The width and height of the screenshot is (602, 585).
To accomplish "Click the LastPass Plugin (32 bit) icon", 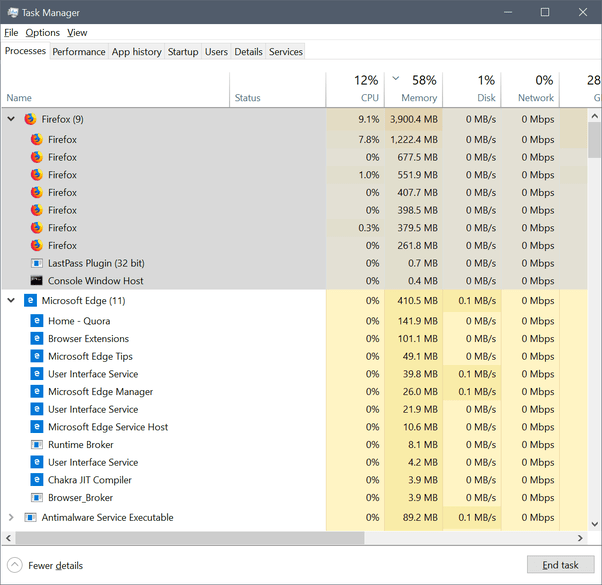I will 36,263.
